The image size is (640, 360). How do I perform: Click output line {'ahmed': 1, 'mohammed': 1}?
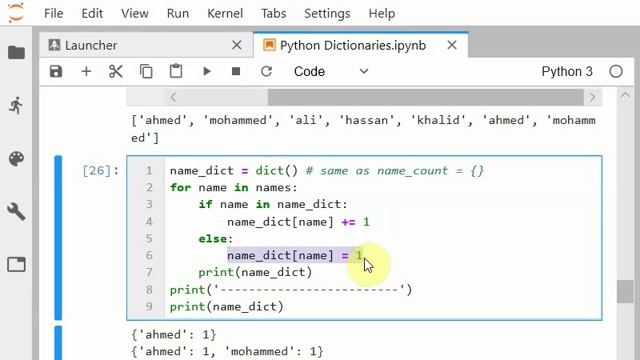click(227, 351)
